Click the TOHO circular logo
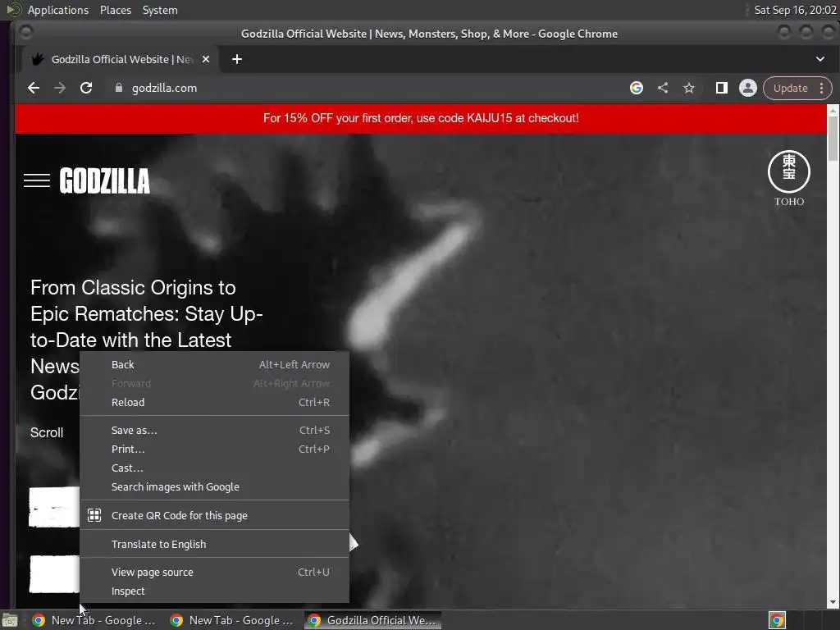 pyautogui.click(x=789, y=171)
